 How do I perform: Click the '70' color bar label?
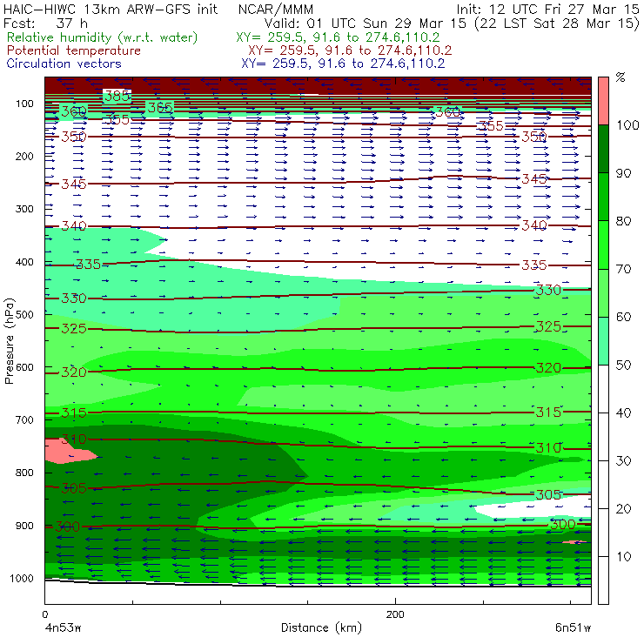click(623, 269)
